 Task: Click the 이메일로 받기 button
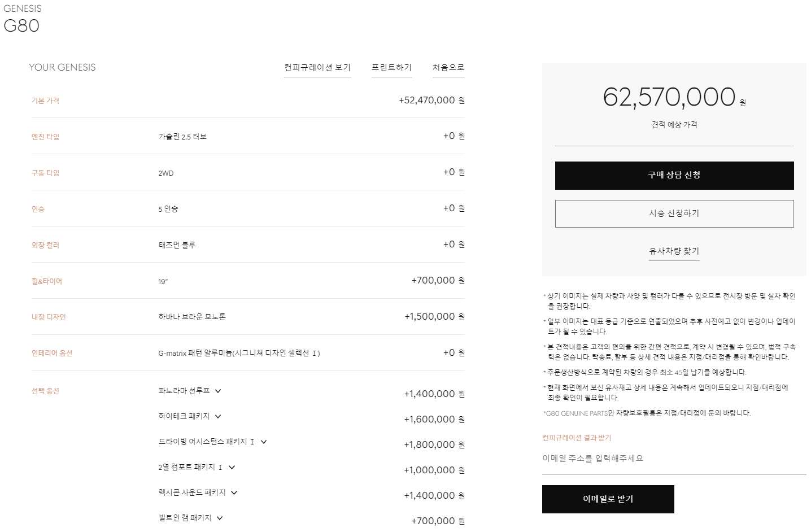pyautogui.click(x=608, y=499)
